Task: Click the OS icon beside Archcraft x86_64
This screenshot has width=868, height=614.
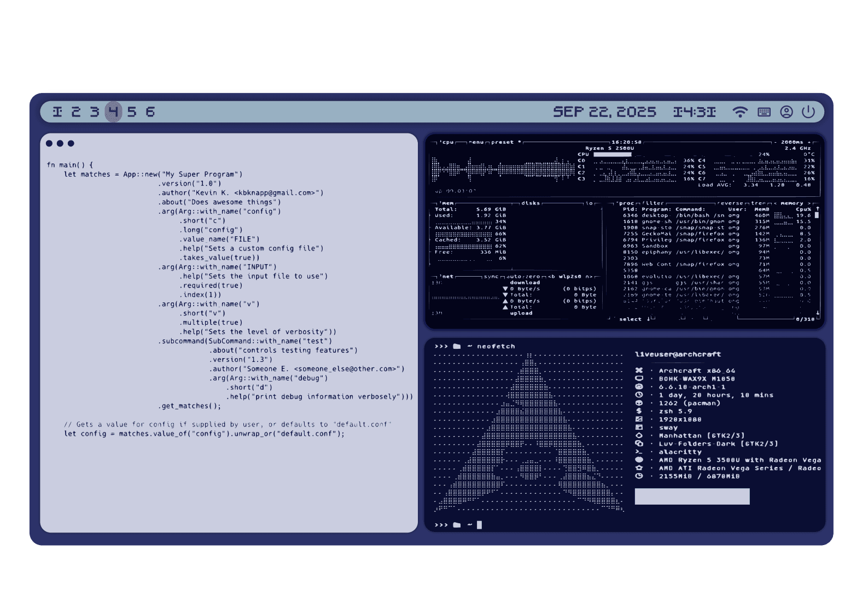Action: (639, 370)
